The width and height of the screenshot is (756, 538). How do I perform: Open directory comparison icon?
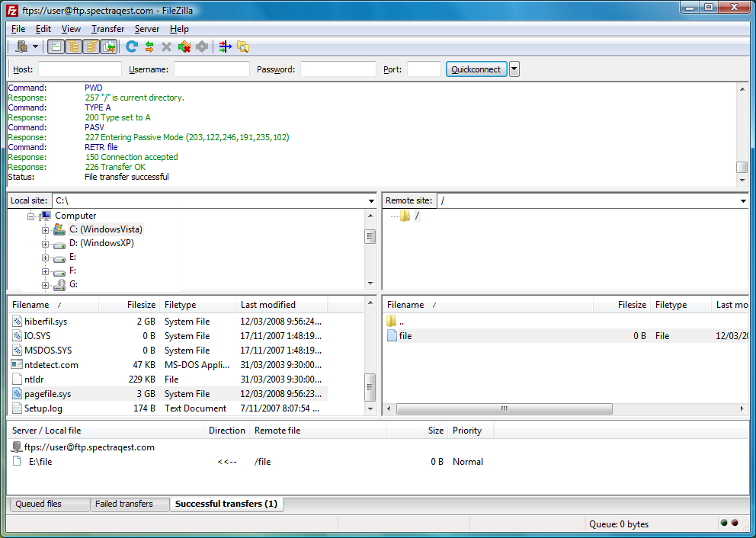225,47
